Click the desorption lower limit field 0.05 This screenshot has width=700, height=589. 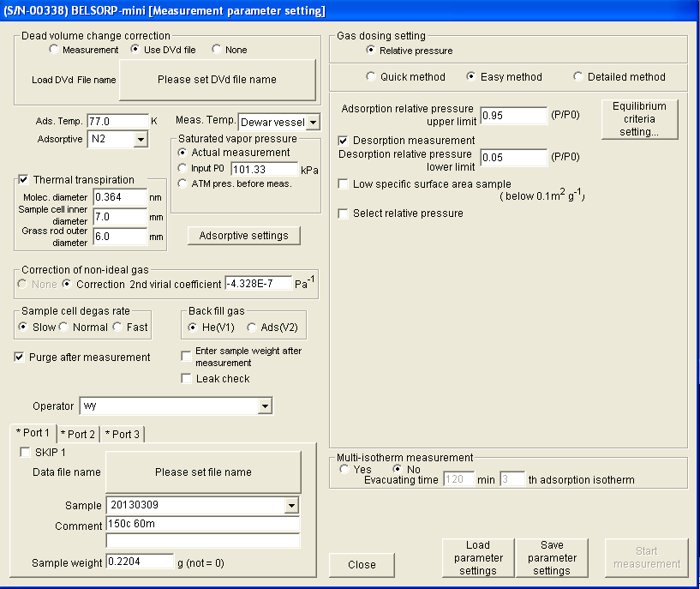pyautogui.click(x=514, y=157)
